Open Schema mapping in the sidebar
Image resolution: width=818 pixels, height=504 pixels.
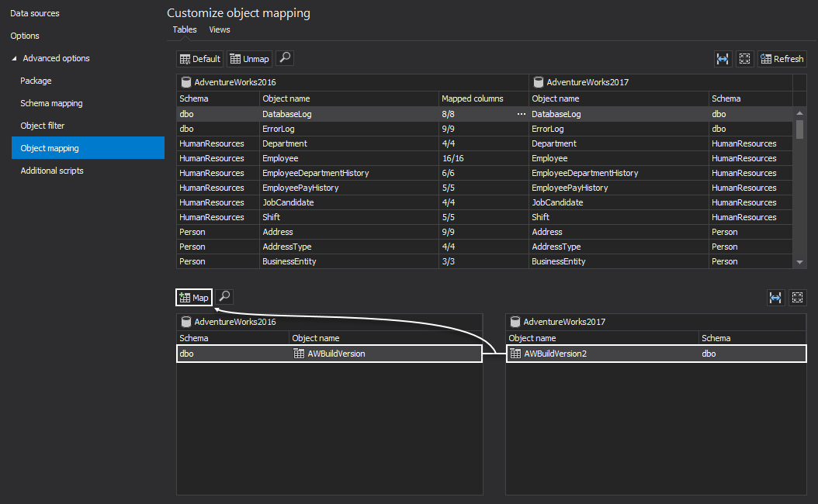pyautogui.click(x=51, y=103)
